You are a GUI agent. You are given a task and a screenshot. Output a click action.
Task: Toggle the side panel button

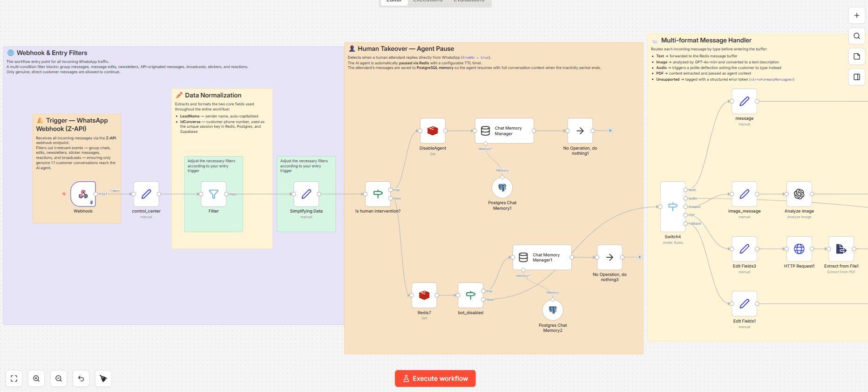pos(857,77)
